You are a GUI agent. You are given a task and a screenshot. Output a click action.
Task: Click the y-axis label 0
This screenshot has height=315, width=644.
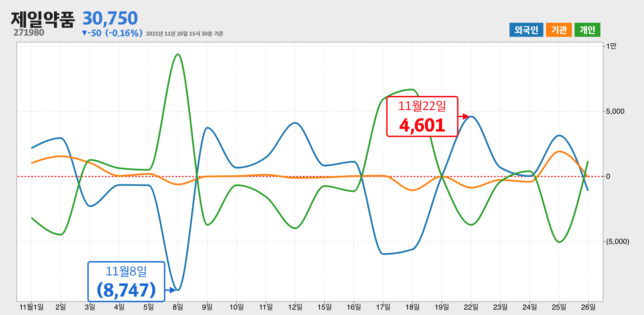[608, 176]
